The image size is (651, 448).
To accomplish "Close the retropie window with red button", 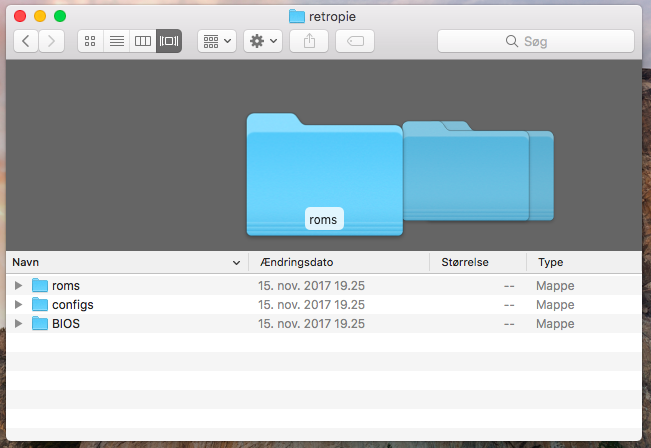I will (20, 16).
